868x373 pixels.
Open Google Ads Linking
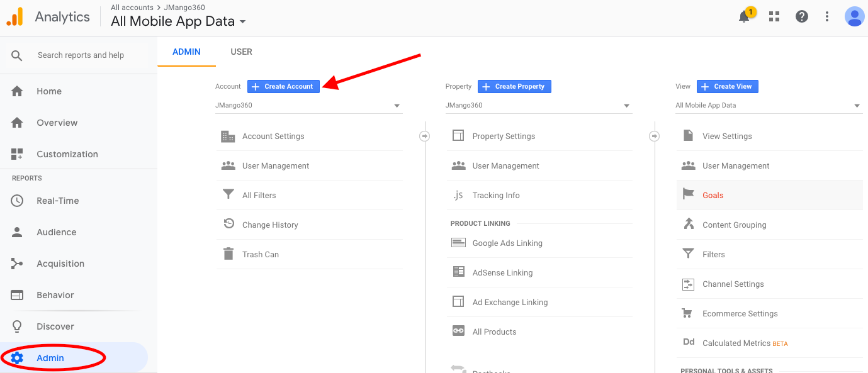(x=507, y=243)
